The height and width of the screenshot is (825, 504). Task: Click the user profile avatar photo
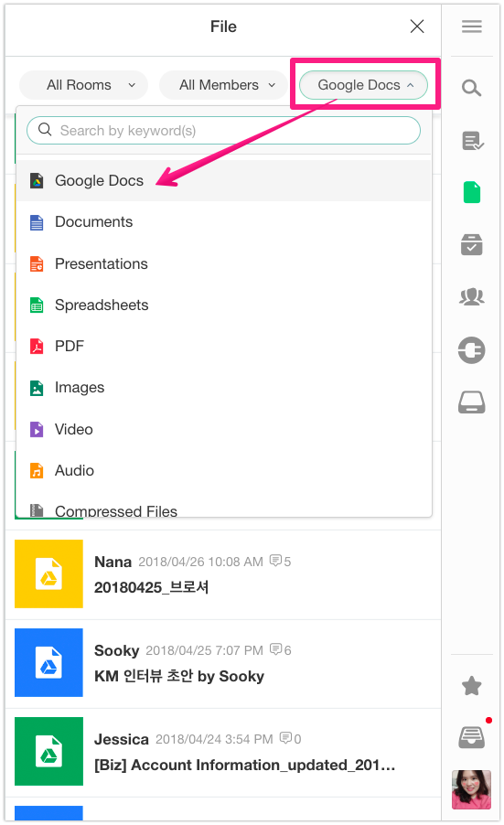coord(471,789)
